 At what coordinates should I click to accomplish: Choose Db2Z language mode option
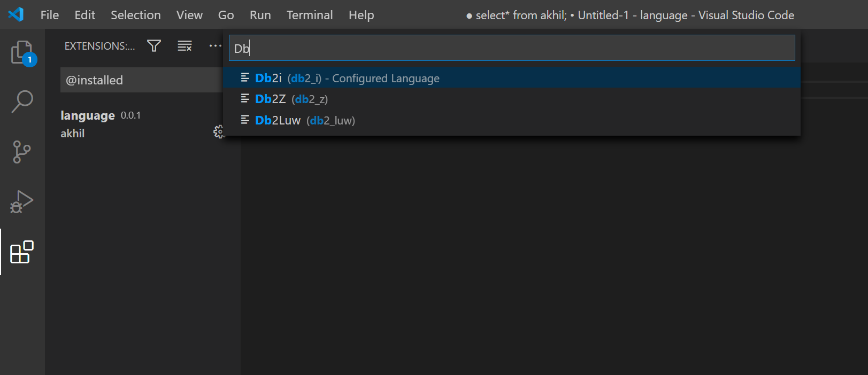click(512, 99)
